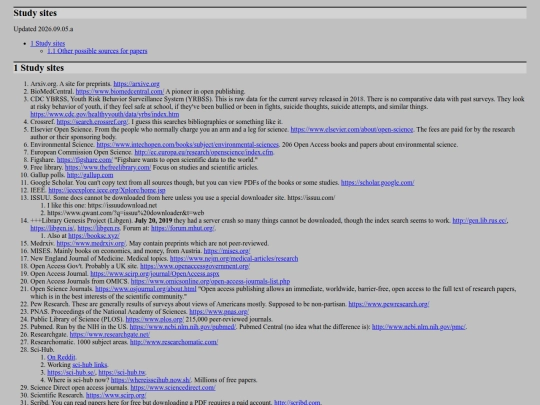Open the intechopen environmental-sciences link
The image size is (540, 405).
(187, 144)
